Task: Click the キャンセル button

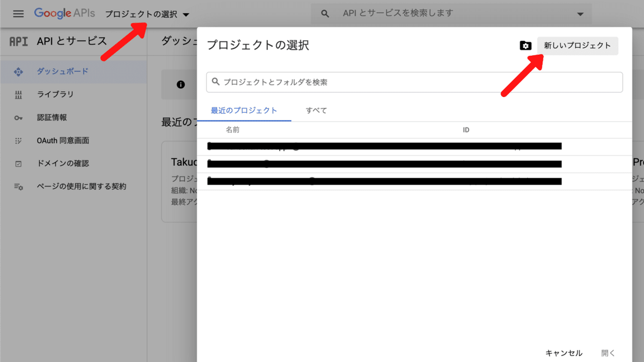Action: click(563, 353)
